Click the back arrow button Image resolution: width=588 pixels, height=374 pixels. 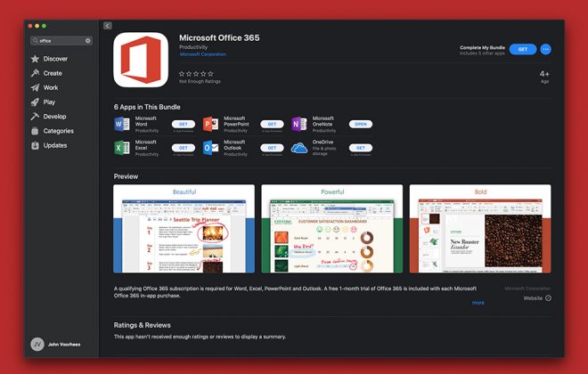(108, 26)
